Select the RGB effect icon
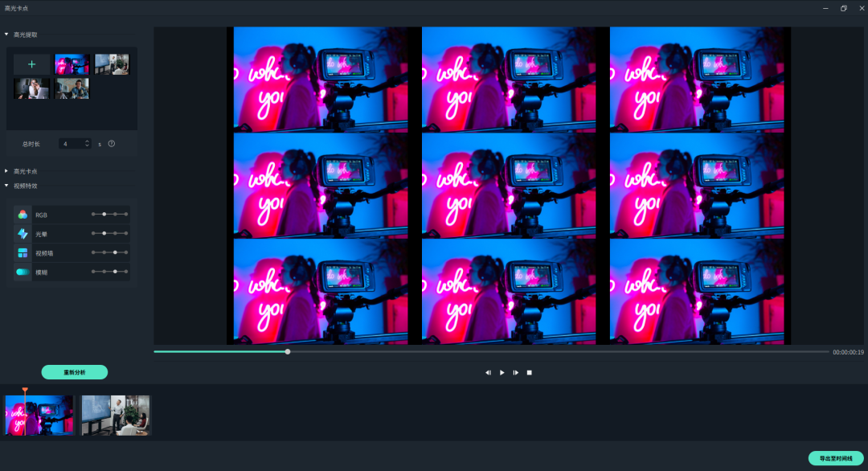The width and height of the screenshot is (868, 471). (23, 215)
